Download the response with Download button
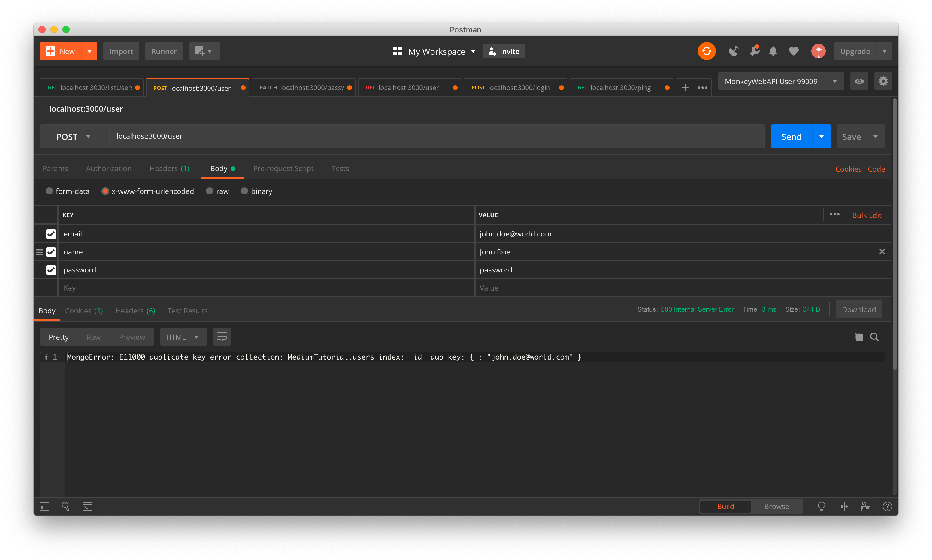 tap(858, 309)
